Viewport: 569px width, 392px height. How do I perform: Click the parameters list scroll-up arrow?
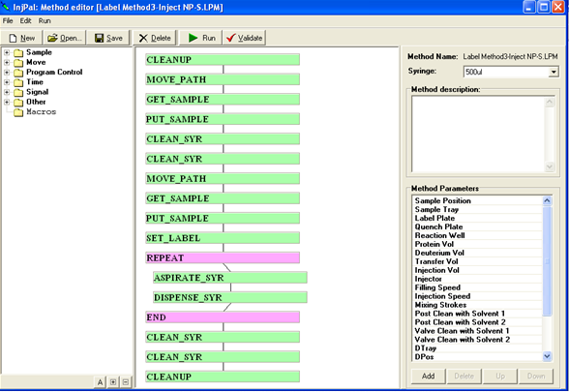point(548,200)
